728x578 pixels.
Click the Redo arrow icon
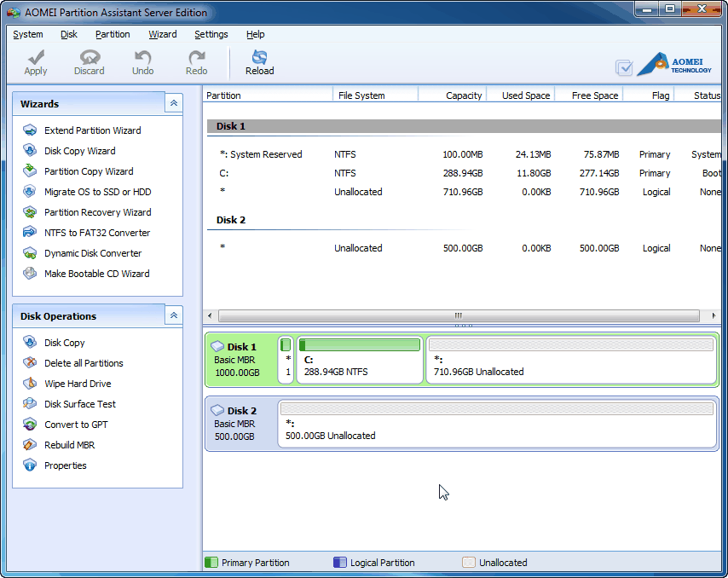point(196,57)
